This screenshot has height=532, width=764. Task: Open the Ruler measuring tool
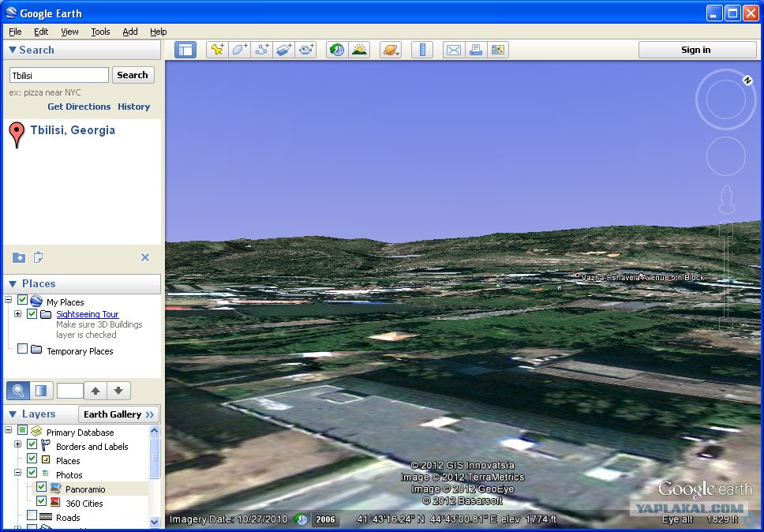point(422,50)
